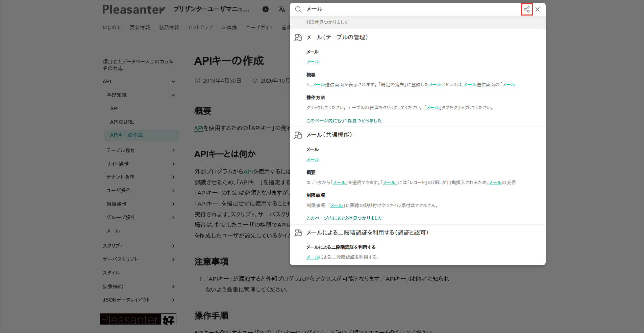Show このページ内にあと2件見つかりました
Image resolution: width=644 pixels, height=333 pixels.
(x=344, y=218)
